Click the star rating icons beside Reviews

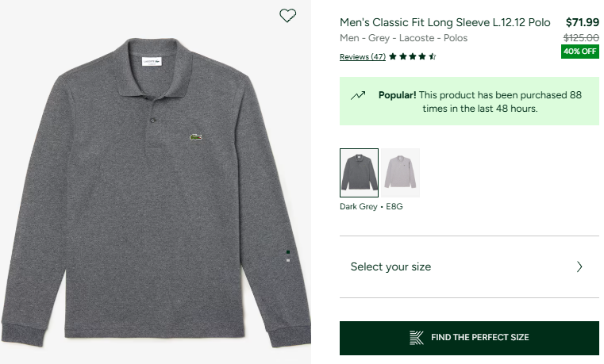click(x=413, y=56)
